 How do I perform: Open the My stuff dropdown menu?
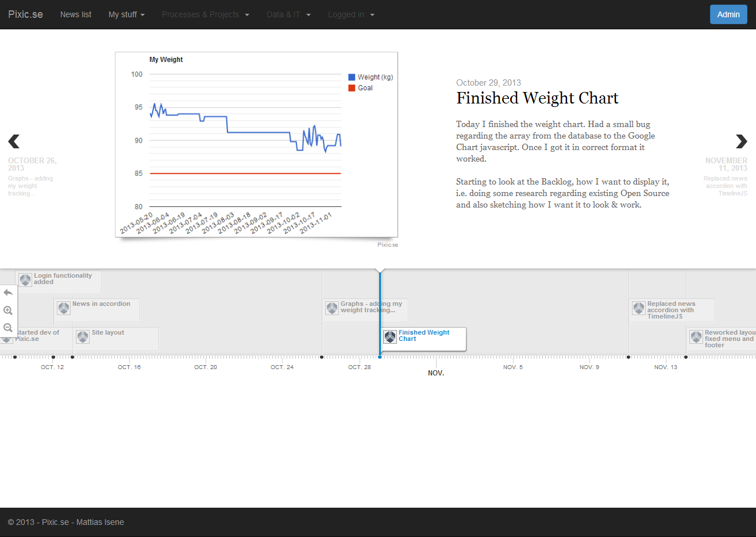point(126,14)
